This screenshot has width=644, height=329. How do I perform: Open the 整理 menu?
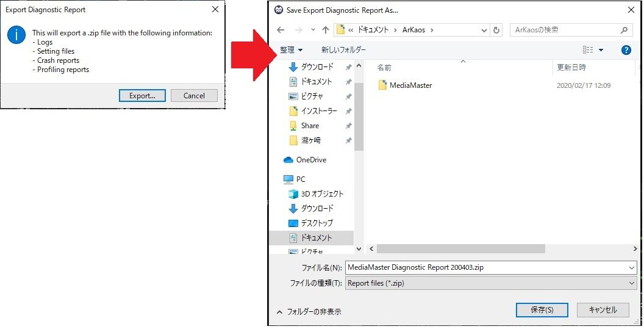291,50
